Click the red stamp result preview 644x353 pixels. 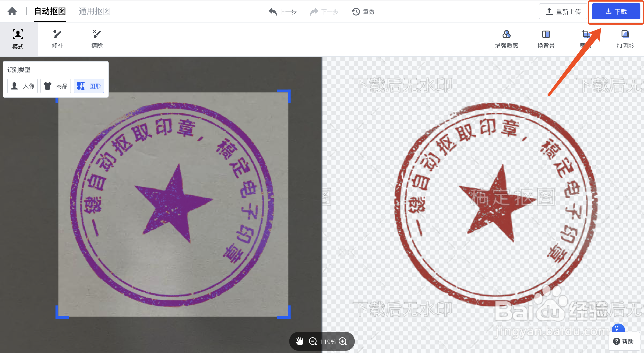point(496,204)
